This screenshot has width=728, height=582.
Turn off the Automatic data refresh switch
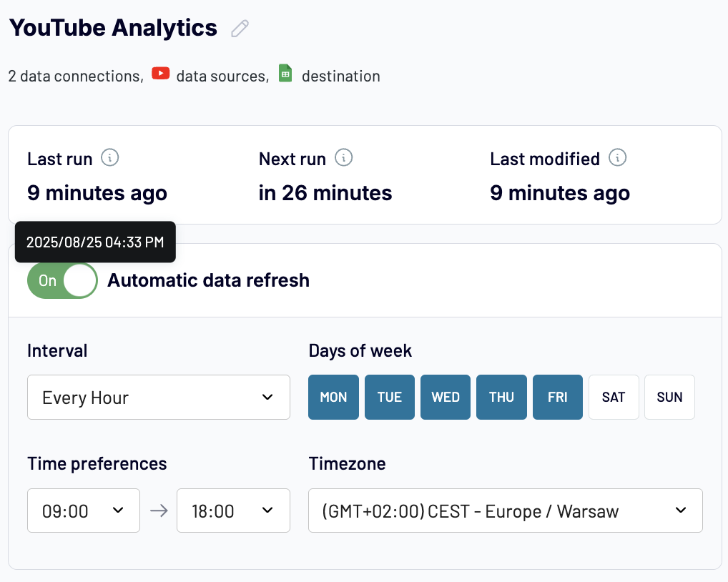coord(62,280)
